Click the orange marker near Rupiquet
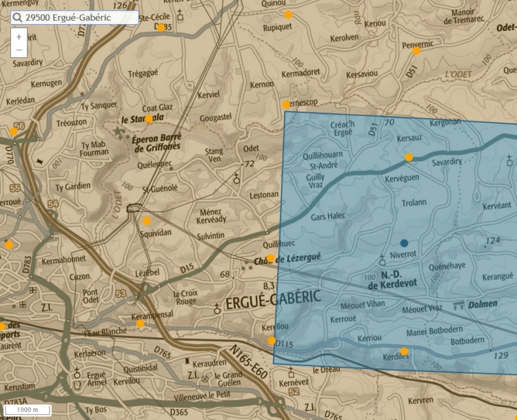Screen dimensions: 517x420 click(x=288, y=14)
